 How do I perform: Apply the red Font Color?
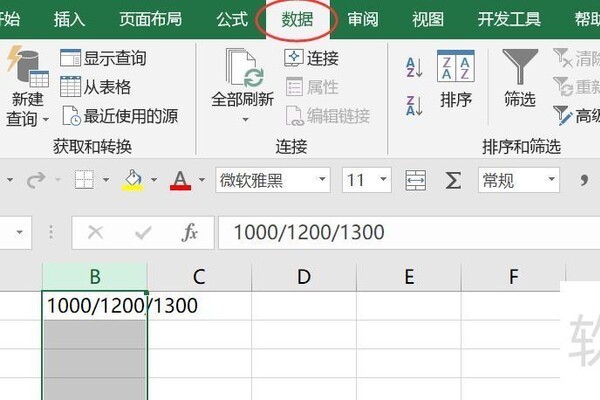(x=180, y=180)
